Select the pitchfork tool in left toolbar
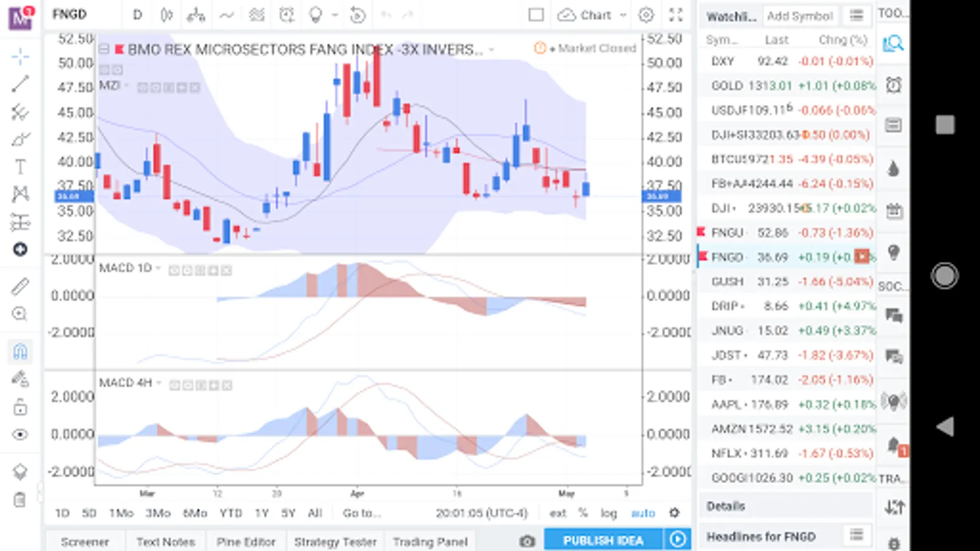 pyautogui.click(x=20, y=111)
